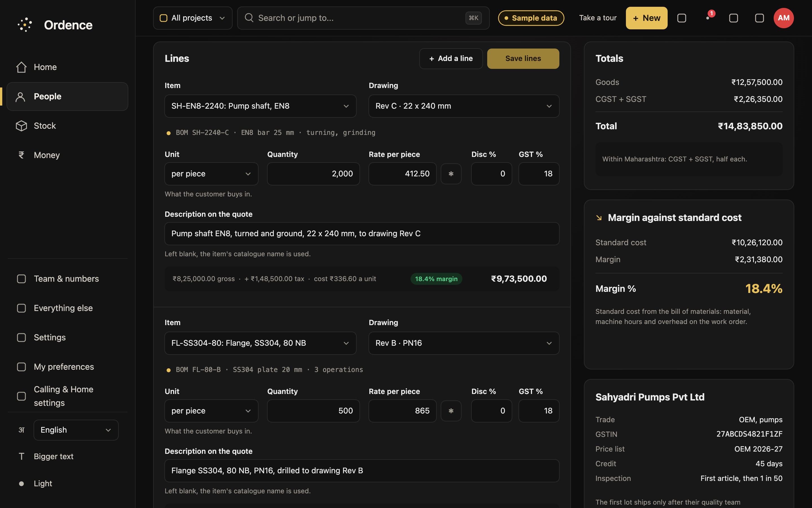Open Calling & Home settings

[x=67, y=396]
